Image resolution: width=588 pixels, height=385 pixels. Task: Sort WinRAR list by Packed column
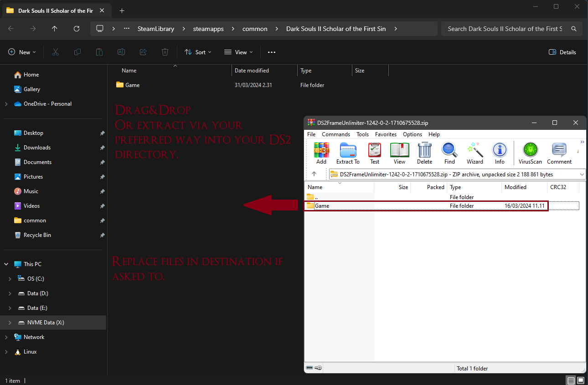point(428,187)
